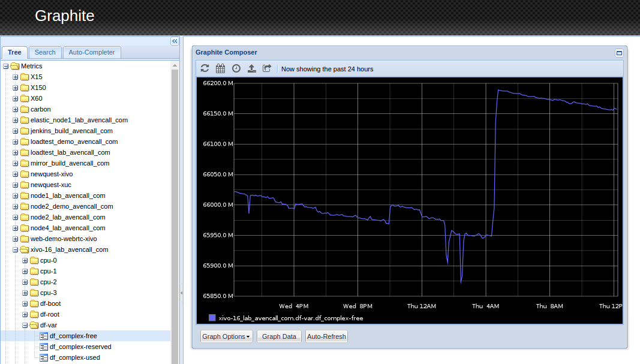Open the Graph Options dropdown

tap(226, 336)
